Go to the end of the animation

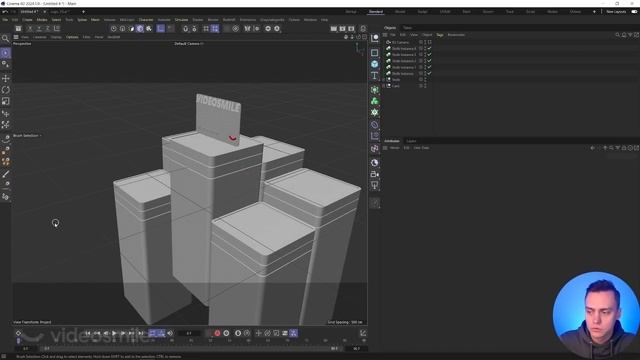[x=140, y=333]
